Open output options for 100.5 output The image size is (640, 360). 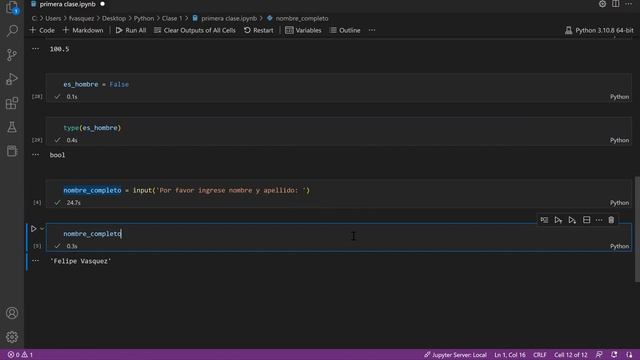(x=36, y=49)
